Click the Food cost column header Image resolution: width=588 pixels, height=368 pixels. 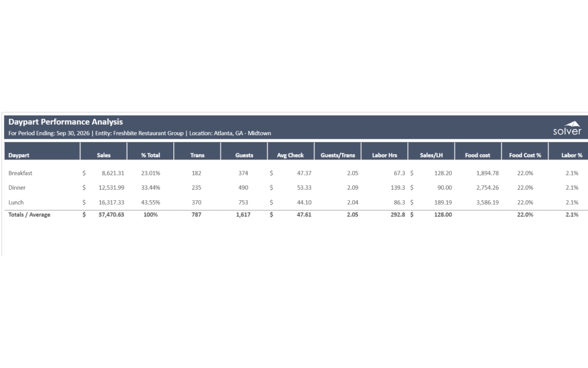pyautogui.click(x=477, y=155)
